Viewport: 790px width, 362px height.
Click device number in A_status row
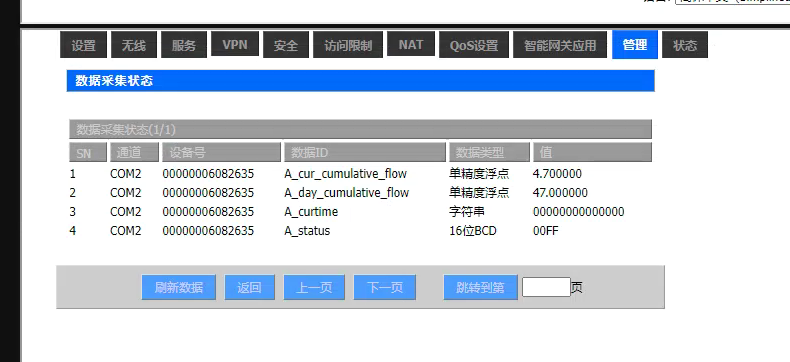click(208, 231)
